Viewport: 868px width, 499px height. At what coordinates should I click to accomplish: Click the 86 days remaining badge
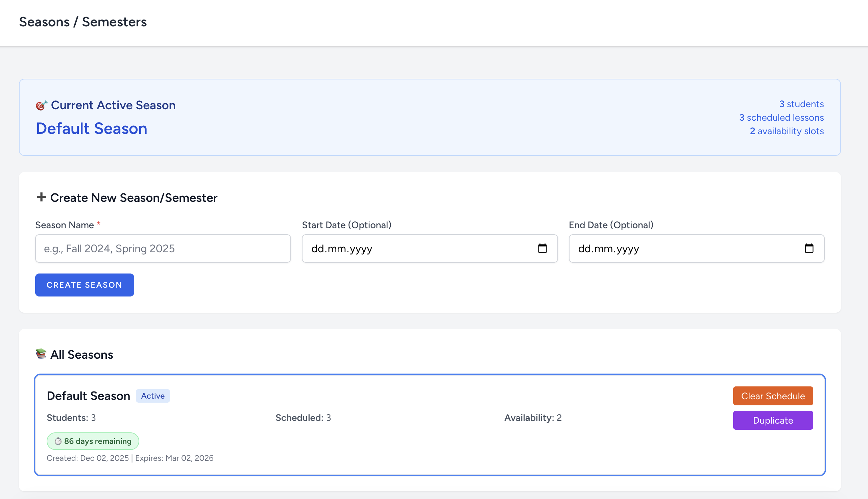tap(97, 441)
